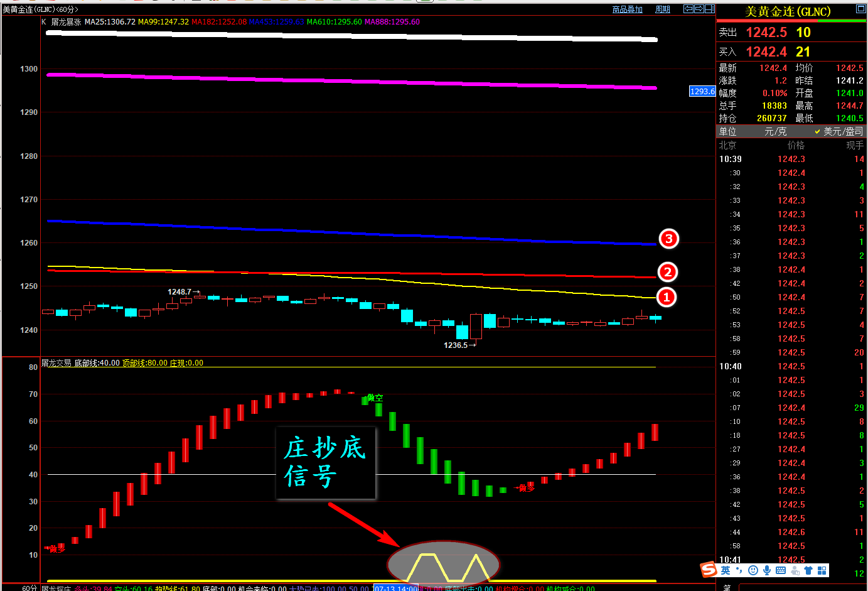Image resolution: width=868 pixels, height=591 pixels.
Task: Open the 商品叠加 overlay link
Action: pos(627,9)
